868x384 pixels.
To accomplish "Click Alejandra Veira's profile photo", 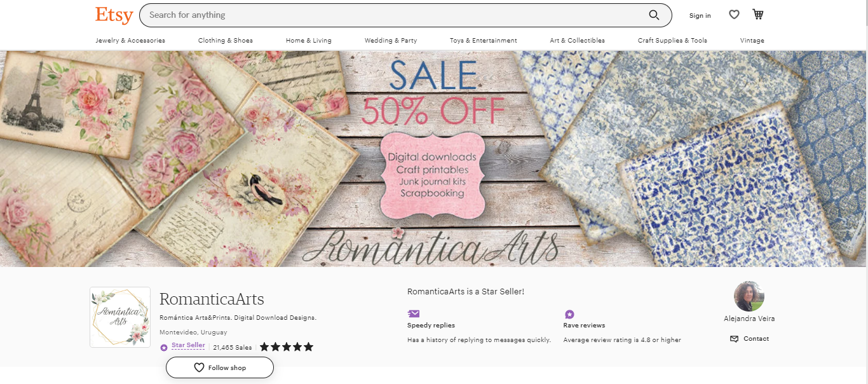I will (x=749, y=296).
